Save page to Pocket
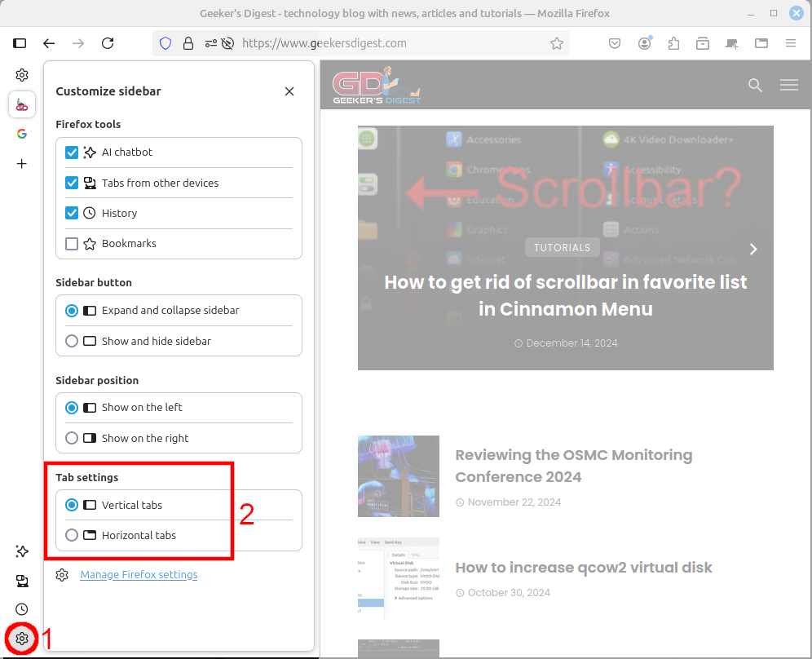 pos(616,43)
